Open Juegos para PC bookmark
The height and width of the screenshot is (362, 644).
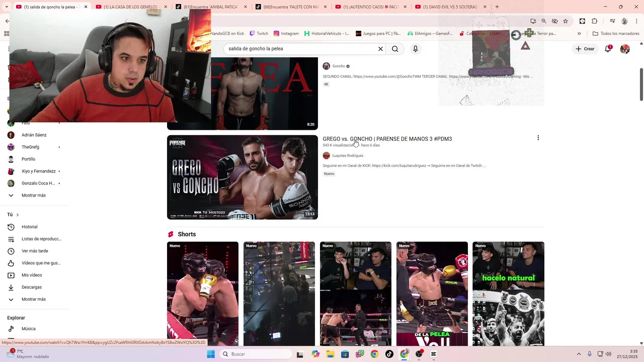[x=378, y=34]
